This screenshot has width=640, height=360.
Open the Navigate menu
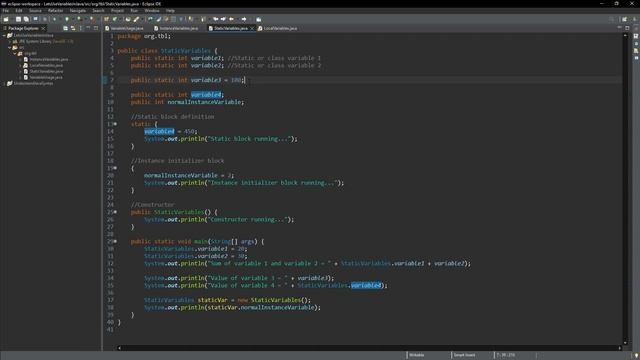tap(78, 11)
